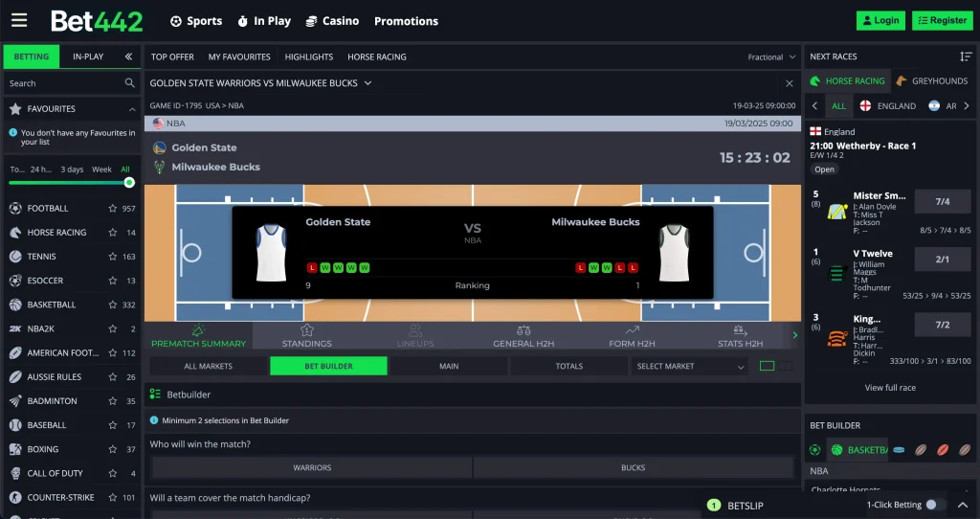Select the Bet Builder market tab

(x=329, y=367)
